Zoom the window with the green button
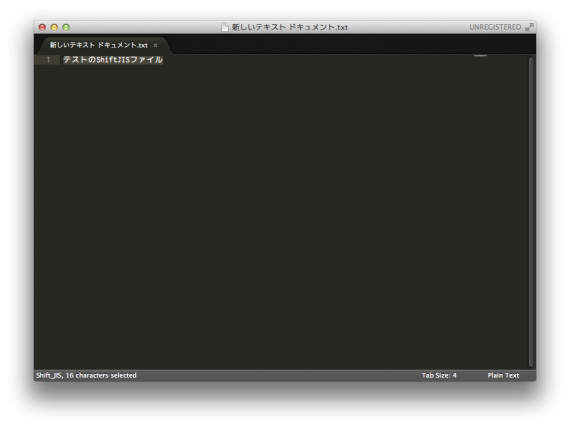The width and height of the screenshot is (570, 428). point(66,27)
